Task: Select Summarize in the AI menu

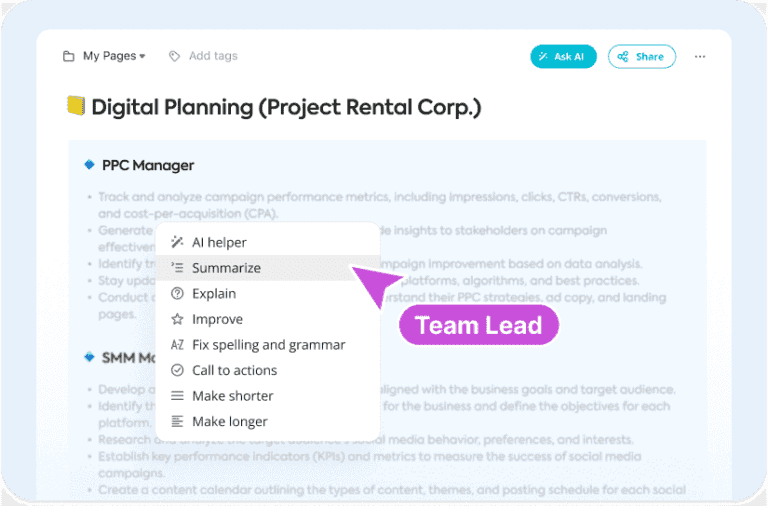Action: (226, 268)
